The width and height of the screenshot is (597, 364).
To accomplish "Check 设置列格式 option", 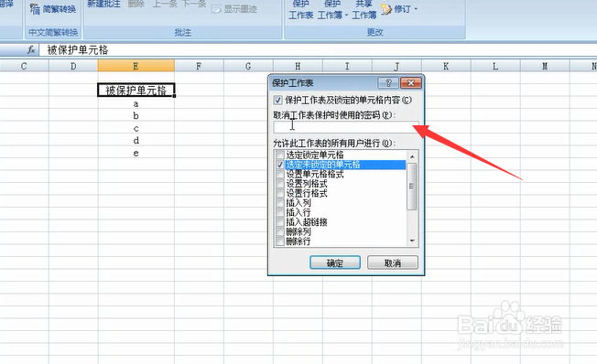I will (x=280, y=184).
